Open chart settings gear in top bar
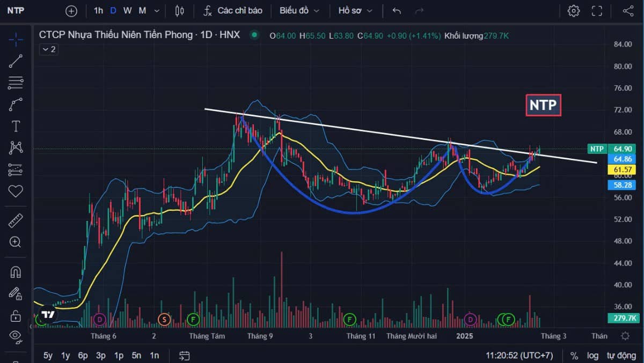 [574, 11]
